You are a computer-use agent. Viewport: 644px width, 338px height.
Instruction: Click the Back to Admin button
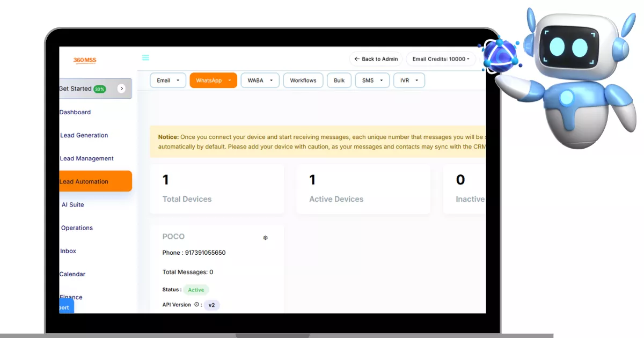[376, 59]
